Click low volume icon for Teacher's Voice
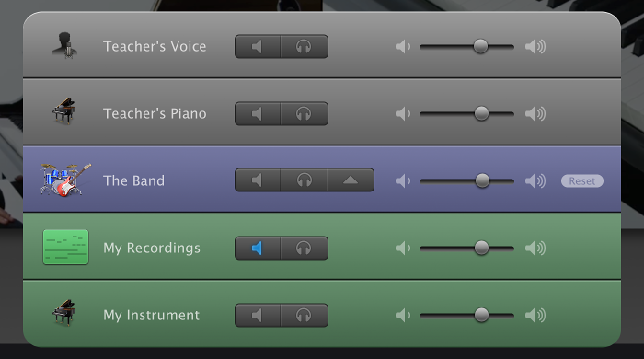644x359 pixels. pyautogui.click(x=403, y=46)
